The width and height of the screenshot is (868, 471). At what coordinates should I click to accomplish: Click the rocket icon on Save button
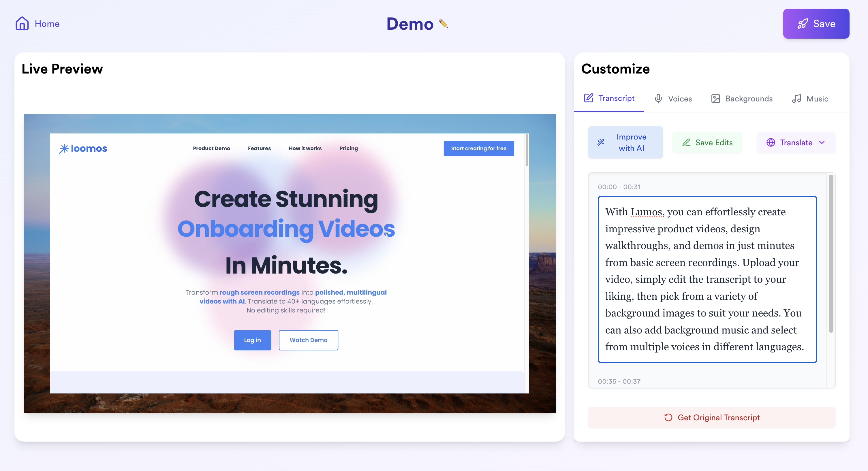pos(802,24)
